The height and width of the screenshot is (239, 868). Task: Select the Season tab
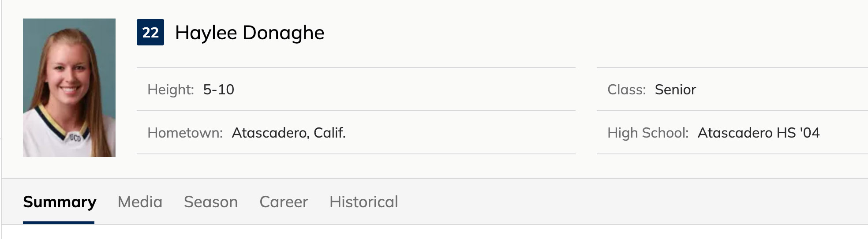(211, 202)
